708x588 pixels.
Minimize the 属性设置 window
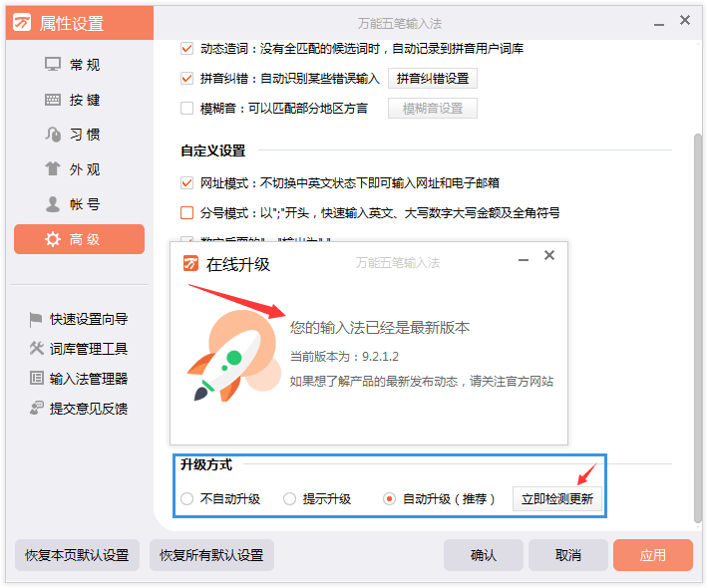(x=659, y=24)
